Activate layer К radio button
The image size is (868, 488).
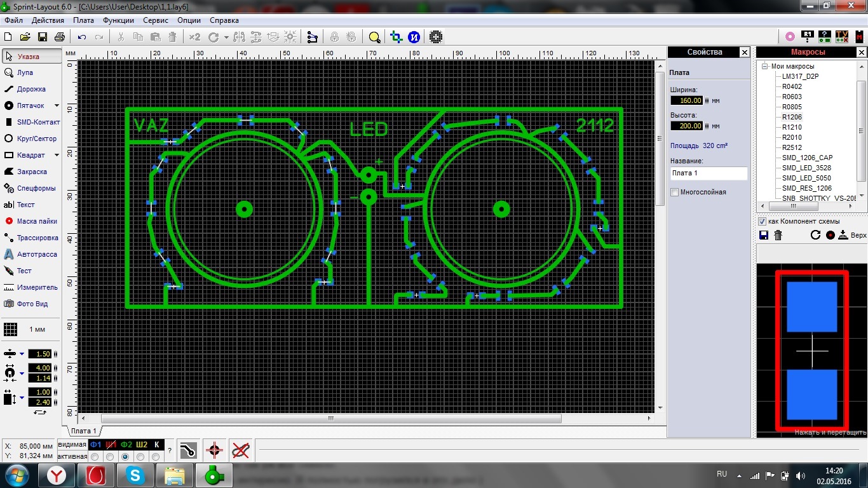156,456
